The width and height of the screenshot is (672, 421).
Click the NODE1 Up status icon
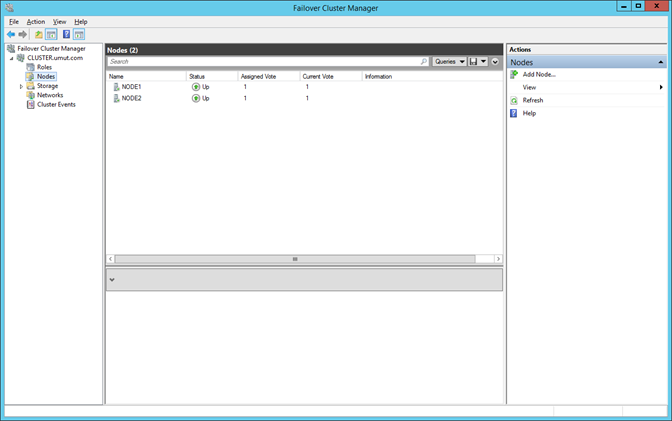pos(196,87)
